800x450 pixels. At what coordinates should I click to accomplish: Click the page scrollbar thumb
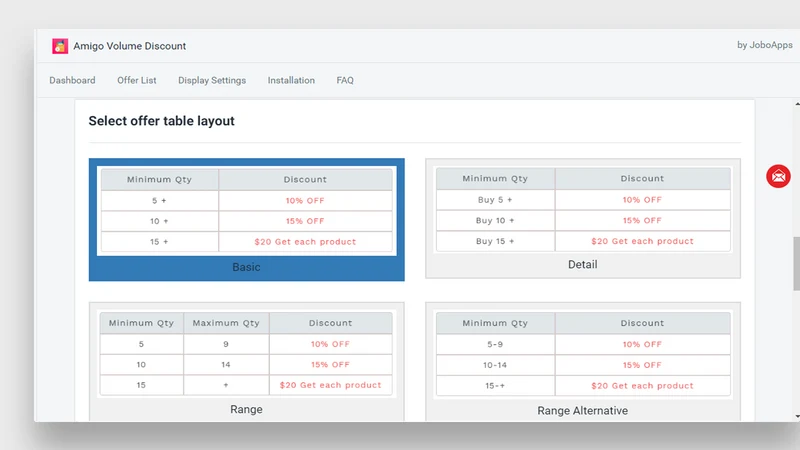(x=796, y=263)
